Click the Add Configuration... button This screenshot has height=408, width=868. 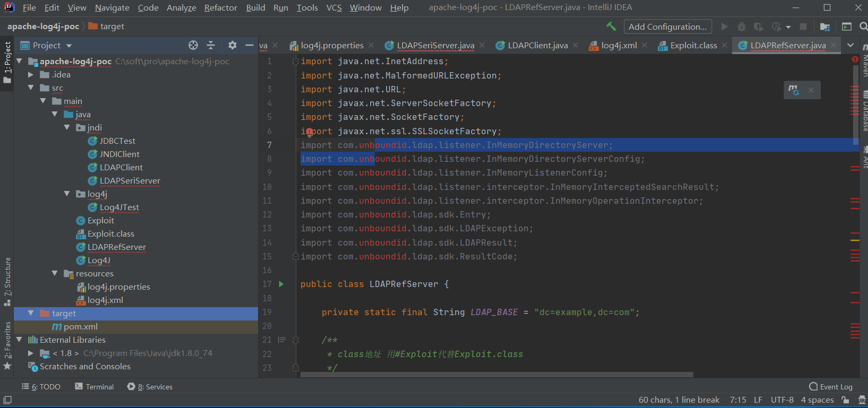point(667,27)
